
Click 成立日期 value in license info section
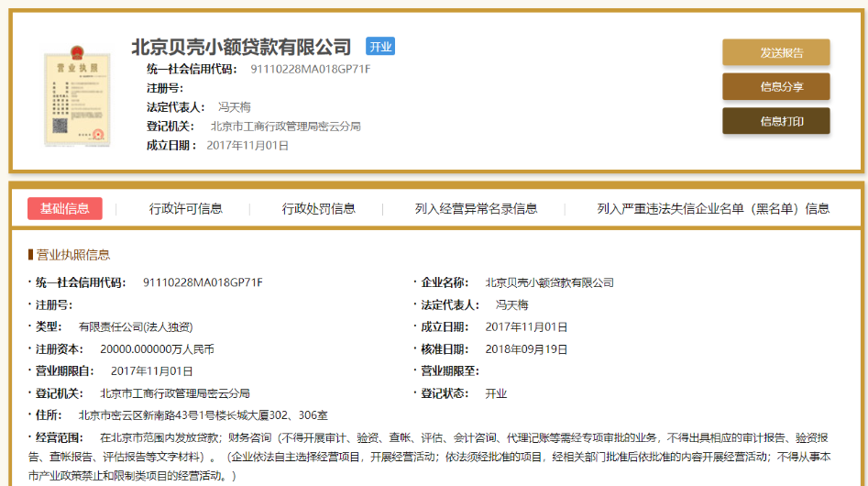(526, 327)
